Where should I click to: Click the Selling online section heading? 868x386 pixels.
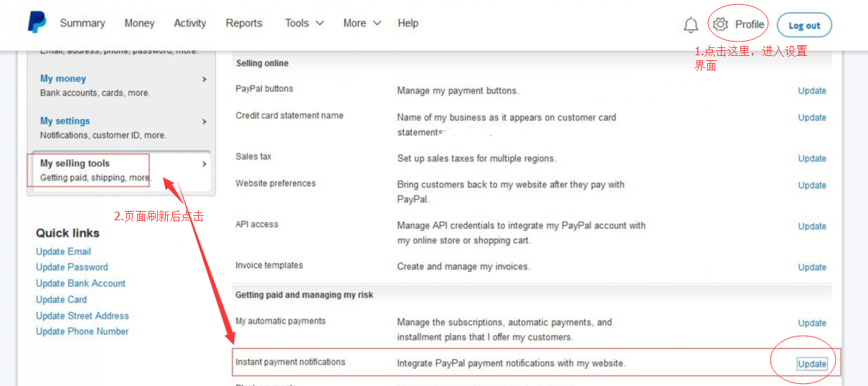pos(263,63)
